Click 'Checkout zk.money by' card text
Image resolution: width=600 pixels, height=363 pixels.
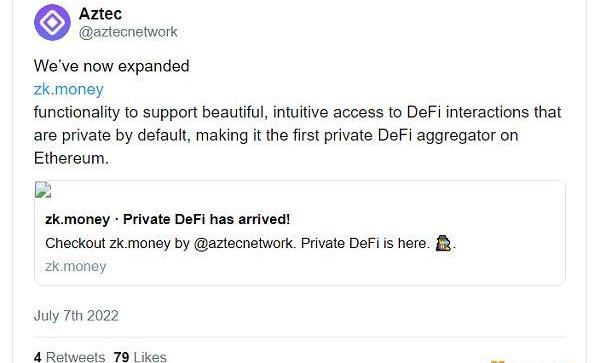pos(117,243)
